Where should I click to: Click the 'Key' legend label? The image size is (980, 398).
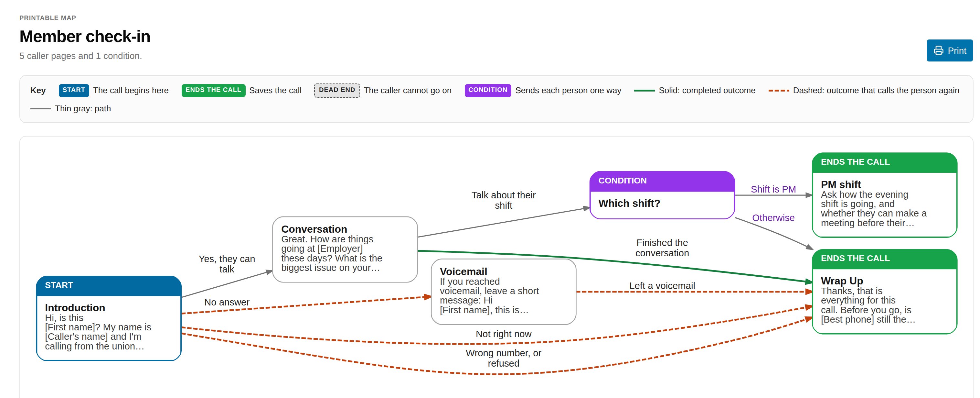click(38, 91)
